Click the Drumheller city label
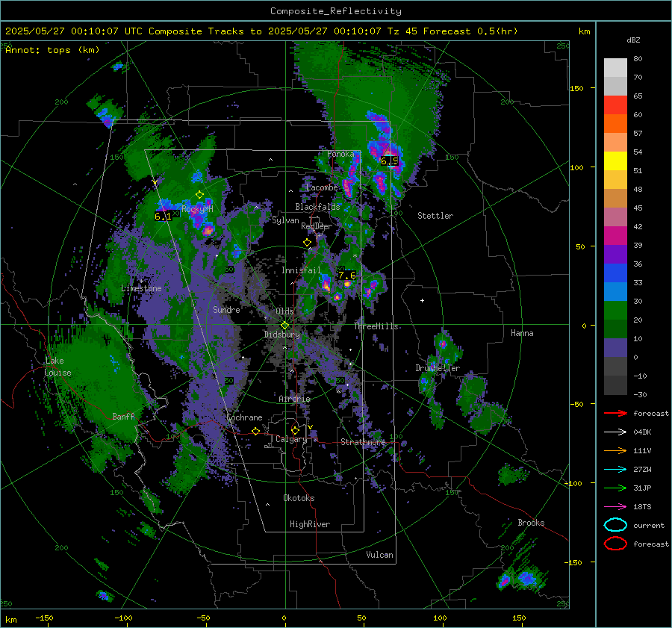This screenshot has width=672, height=628. (438, 368)
